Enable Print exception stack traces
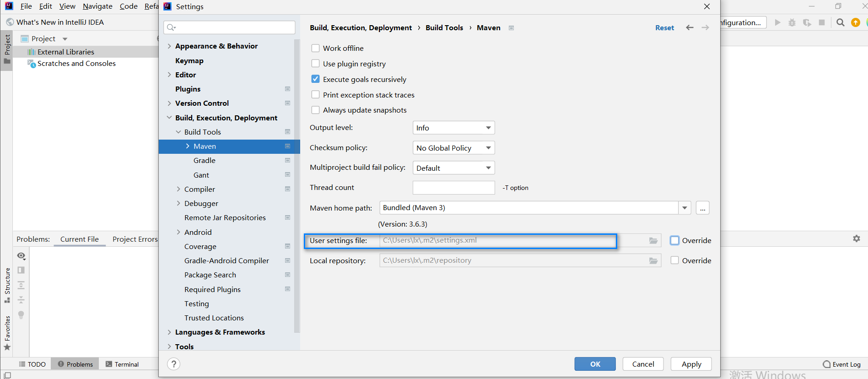The image size is (868, 379). pos(315,95)
